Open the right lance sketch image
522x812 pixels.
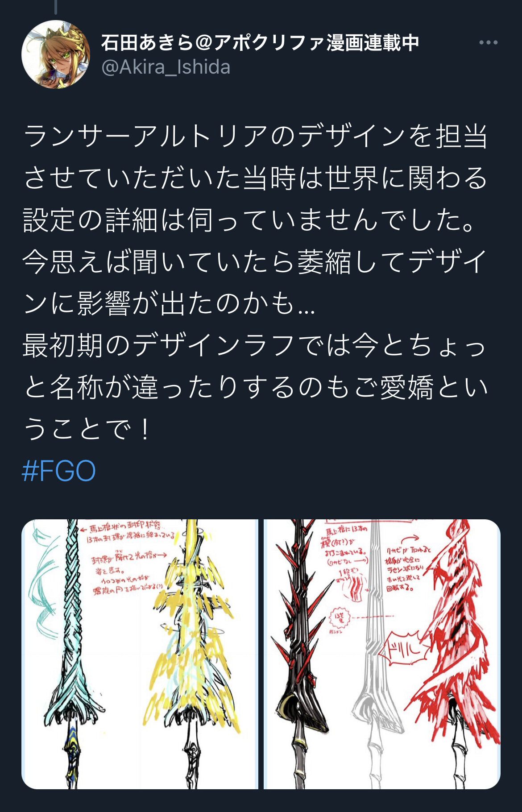point(382,654)
